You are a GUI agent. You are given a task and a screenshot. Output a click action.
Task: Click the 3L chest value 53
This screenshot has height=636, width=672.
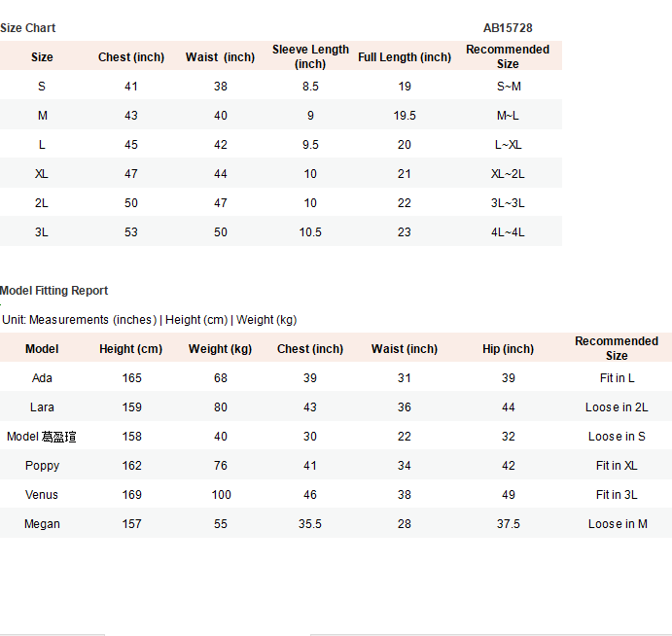131,231
